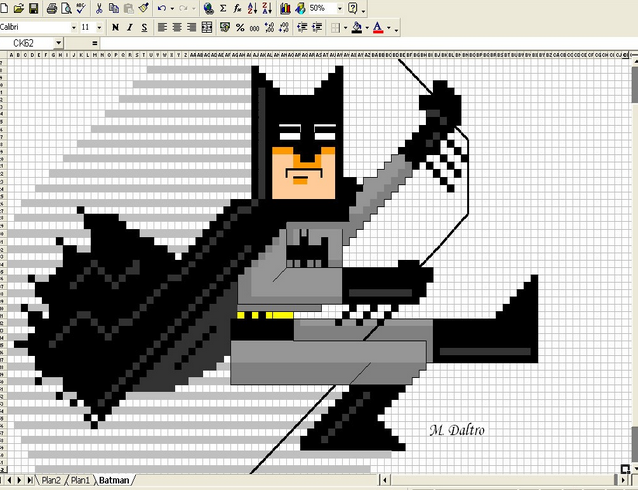This screenshot has height=490, width=638.
Task: Open the Help question mark icon
Action: click(353, 8)
